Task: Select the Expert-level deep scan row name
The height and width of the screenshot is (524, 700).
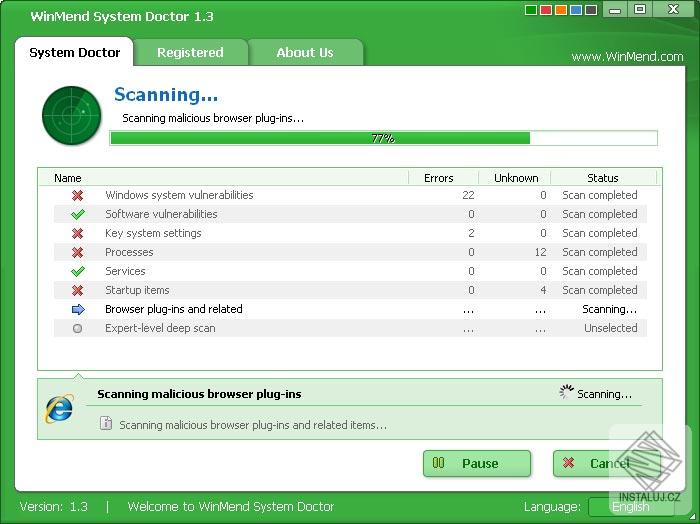Action: [x=160, y=329]
